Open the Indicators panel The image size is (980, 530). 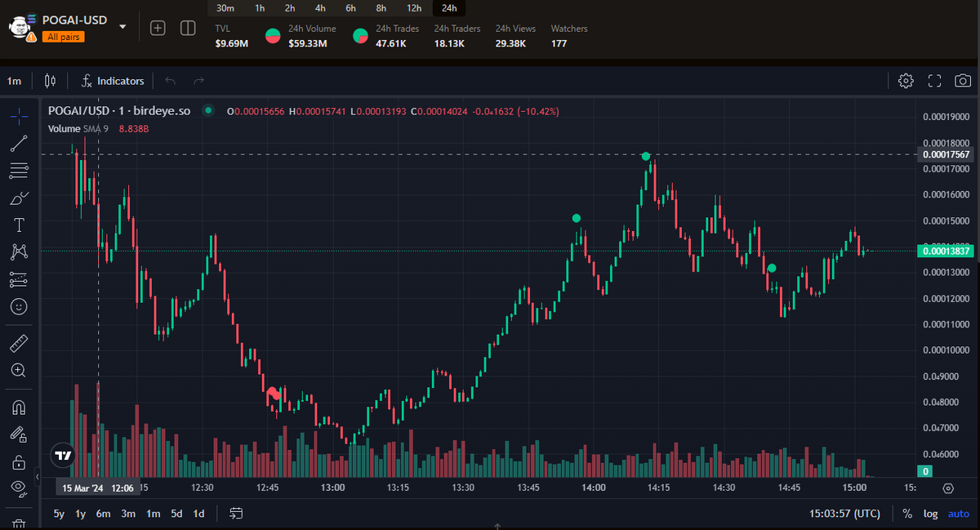(112, 81)
